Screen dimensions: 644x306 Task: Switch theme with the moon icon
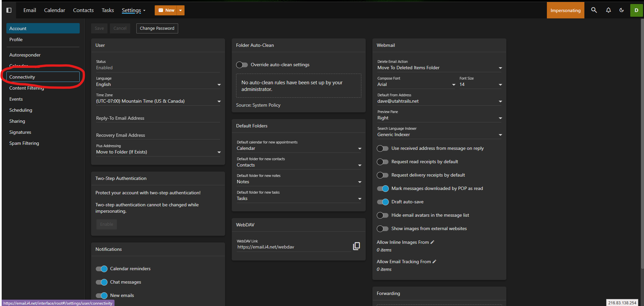(622, 10)
